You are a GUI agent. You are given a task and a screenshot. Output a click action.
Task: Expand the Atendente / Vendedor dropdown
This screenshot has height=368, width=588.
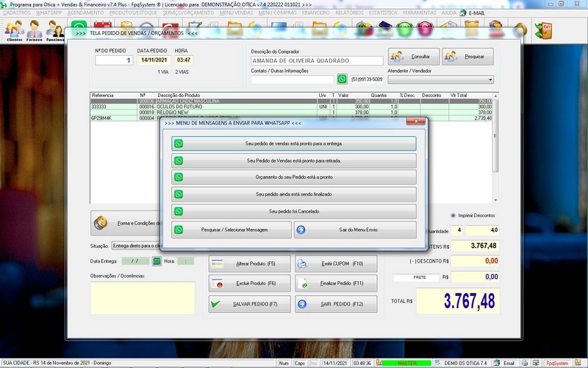click(x=490, y=79)
